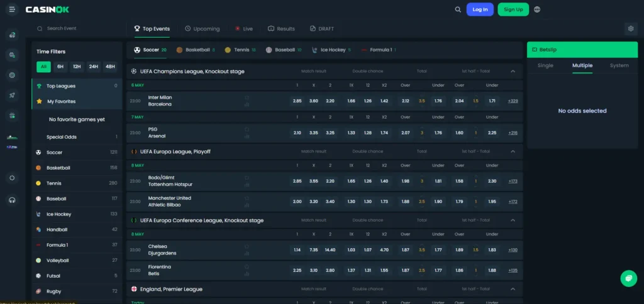Pick odds 2.85 on Inter Milan to win

[x=297, y=101]
